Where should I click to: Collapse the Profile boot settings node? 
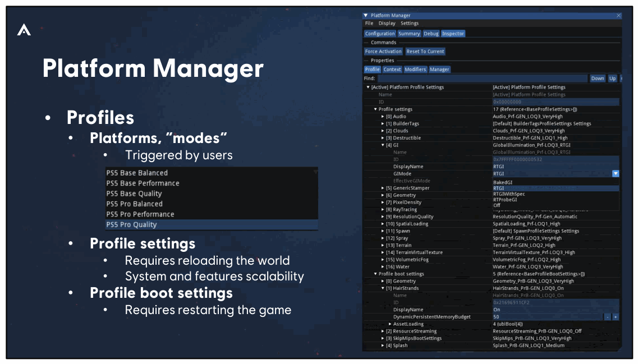375,274
